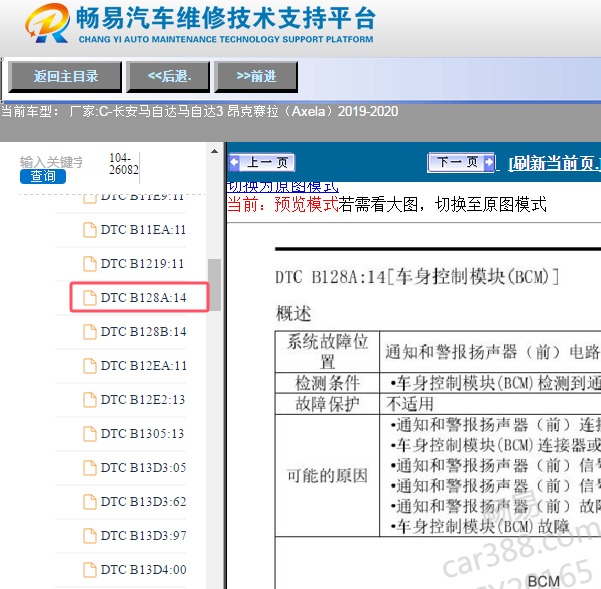
Task: Click left arrow icon on 上一页
Action: 235,162
